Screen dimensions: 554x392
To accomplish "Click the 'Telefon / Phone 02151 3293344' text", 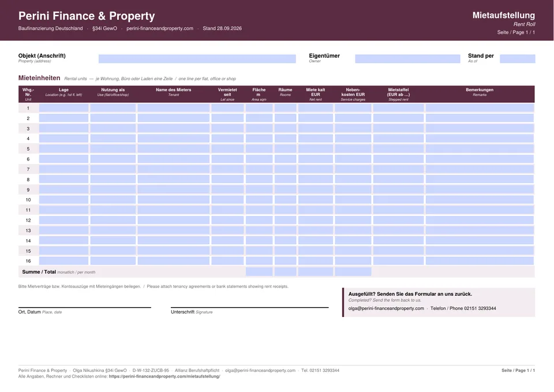I will click(x=463, y=308).
